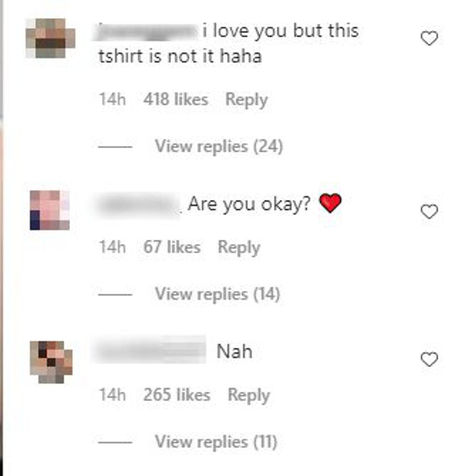Viewport: 455px width, 476px height.
Task: Expand View replies (14)
Action: tap(217, 294)
